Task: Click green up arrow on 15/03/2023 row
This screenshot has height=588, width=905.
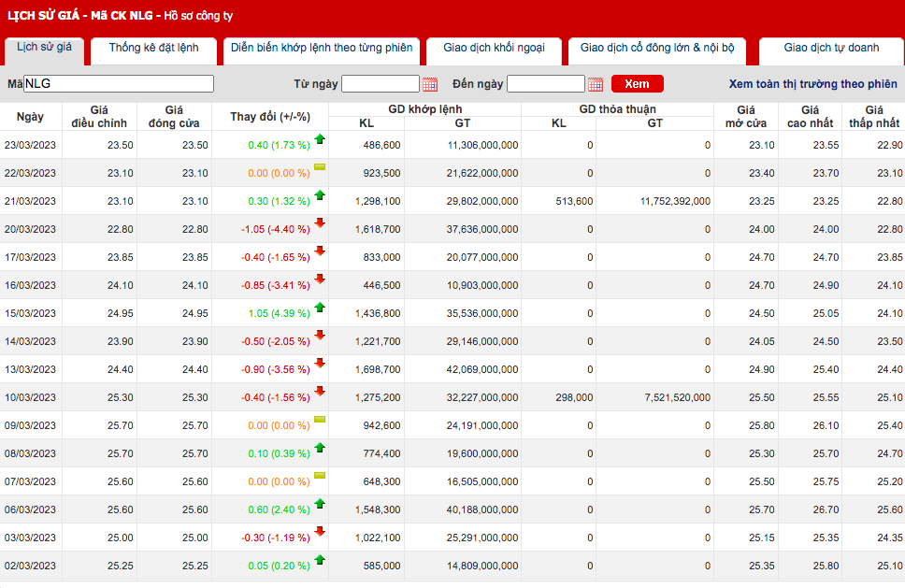Action: tap(320, 307)
